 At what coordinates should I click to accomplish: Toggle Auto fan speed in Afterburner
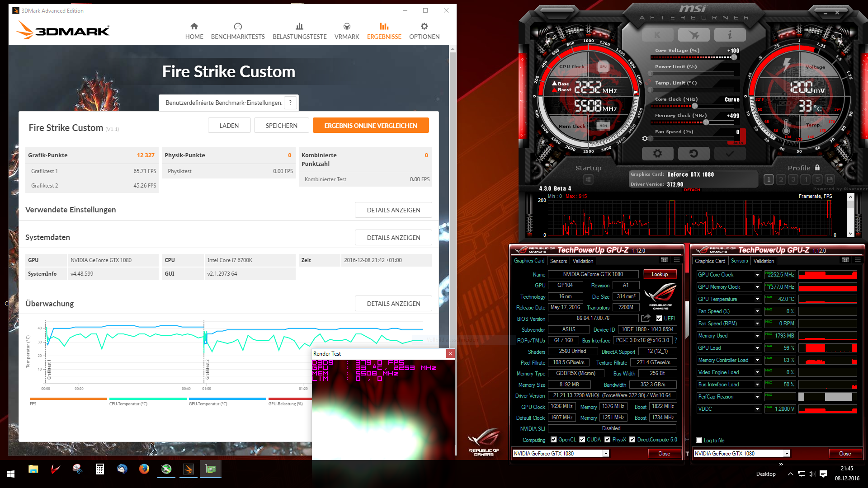(x=738, y=143)
